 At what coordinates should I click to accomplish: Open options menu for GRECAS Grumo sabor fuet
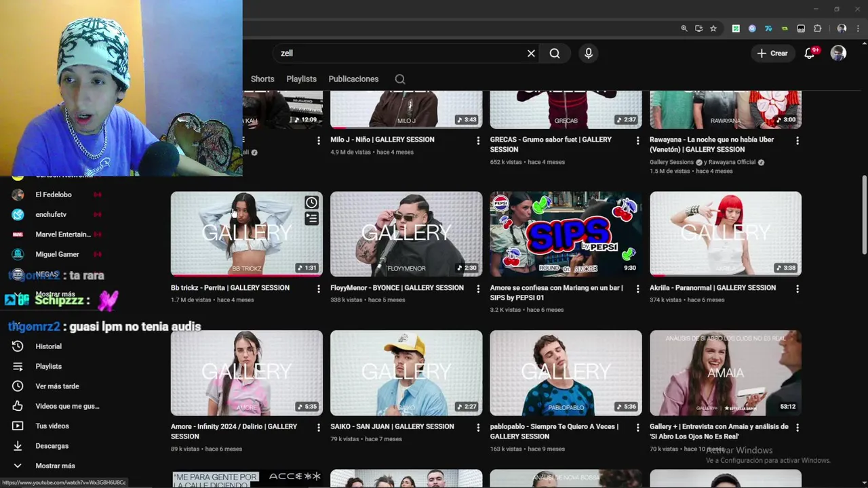click(637, 140)
